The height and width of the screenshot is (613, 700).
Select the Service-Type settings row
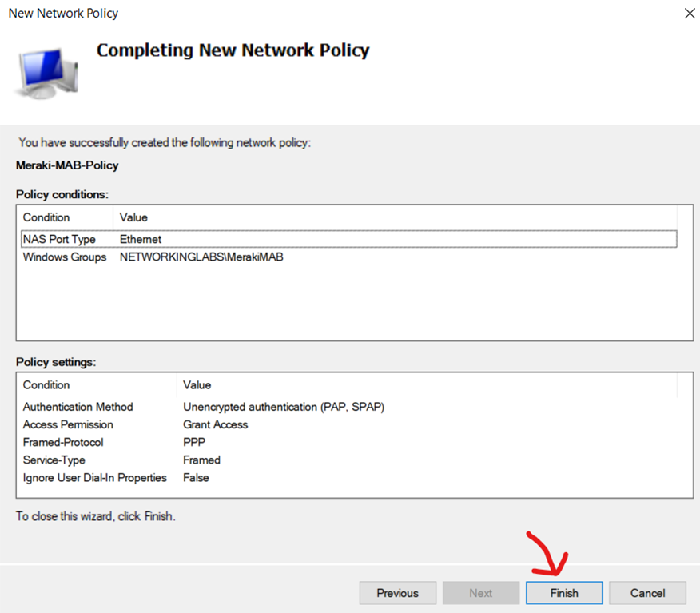(349, 460)
